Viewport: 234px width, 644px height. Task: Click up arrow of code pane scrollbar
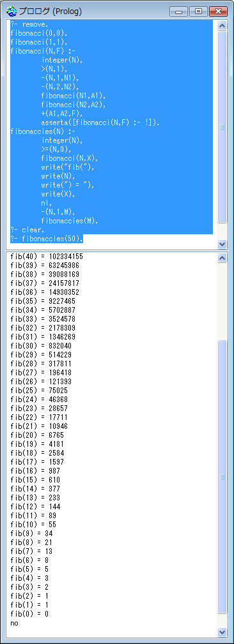click(222, 26)
